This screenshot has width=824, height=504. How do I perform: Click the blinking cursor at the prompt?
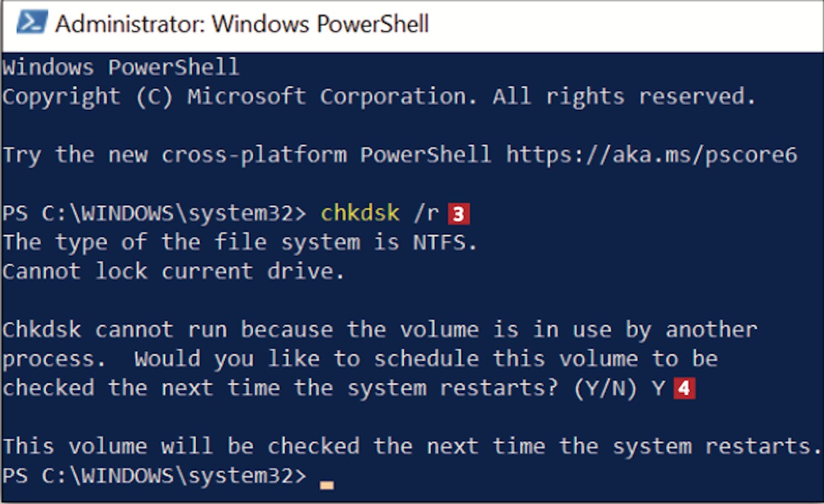point(327,485)
